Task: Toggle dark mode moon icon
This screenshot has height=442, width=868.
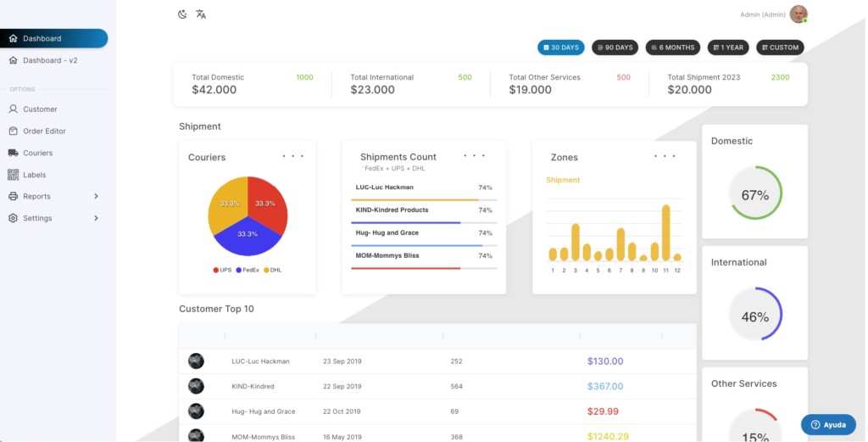Action: 182,14
